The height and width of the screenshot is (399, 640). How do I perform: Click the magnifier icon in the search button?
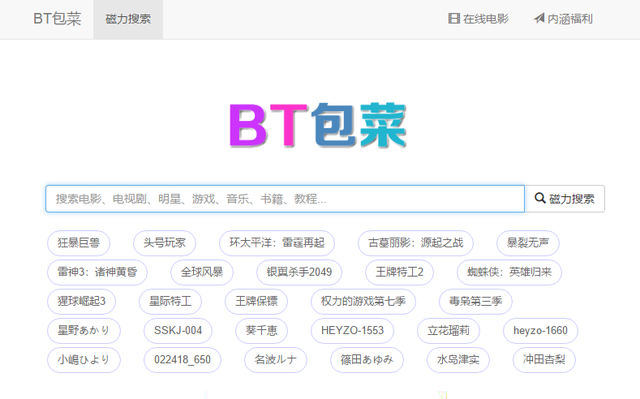click(540, 198)
